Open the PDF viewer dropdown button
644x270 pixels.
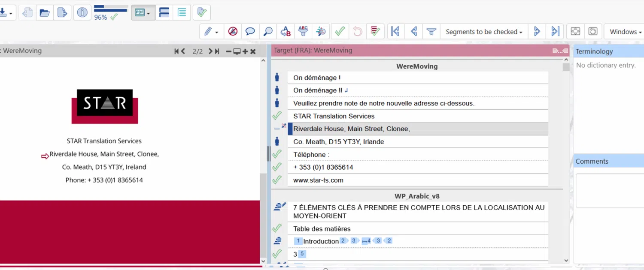click(x=143, y=13)
